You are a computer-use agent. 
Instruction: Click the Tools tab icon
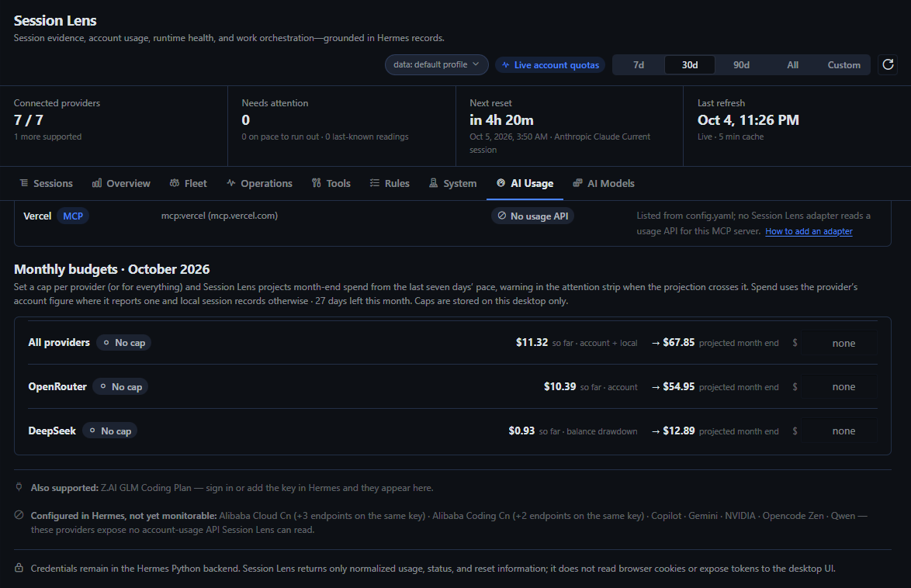(x=316, y=183)
